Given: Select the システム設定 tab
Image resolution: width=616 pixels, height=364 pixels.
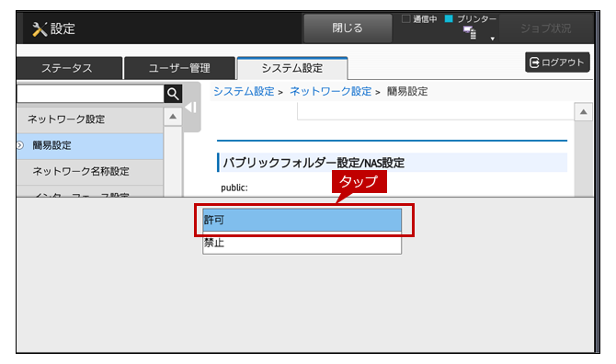Looking at the screenshot, I should click(x=291, y=68).
